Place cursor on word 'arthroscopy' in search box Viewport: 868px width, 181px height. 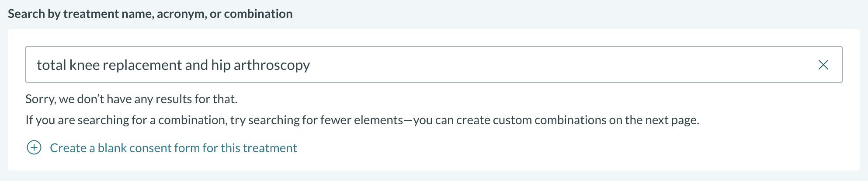pyautogui.click(x=271, y=65)
